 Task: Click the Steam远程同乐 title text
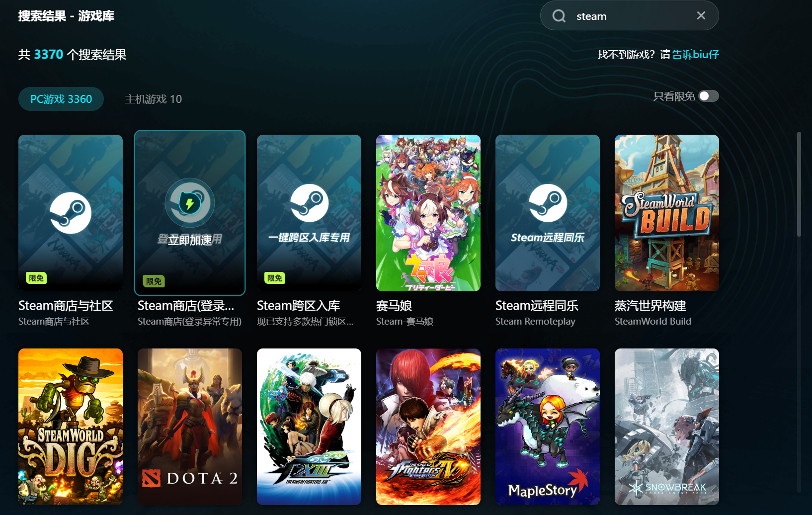pyautogui.click(x=537, y=305)
